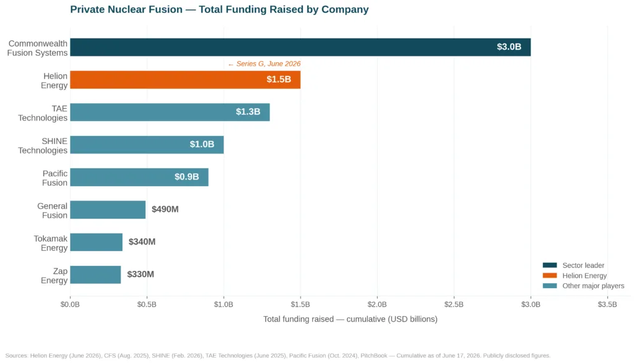This screenshot has width=636, height=364.
Task: Select the Zap Energy bar
Action: 95,275
